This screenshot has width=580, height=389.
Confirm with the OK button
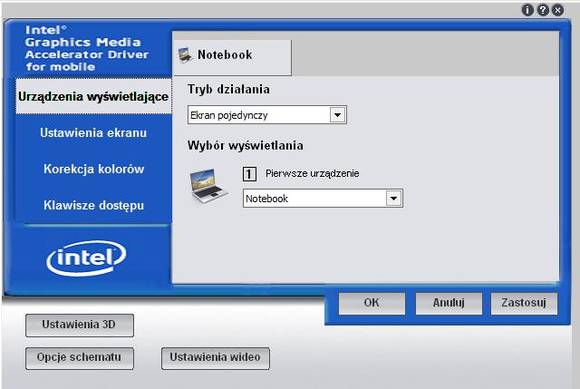372,303
